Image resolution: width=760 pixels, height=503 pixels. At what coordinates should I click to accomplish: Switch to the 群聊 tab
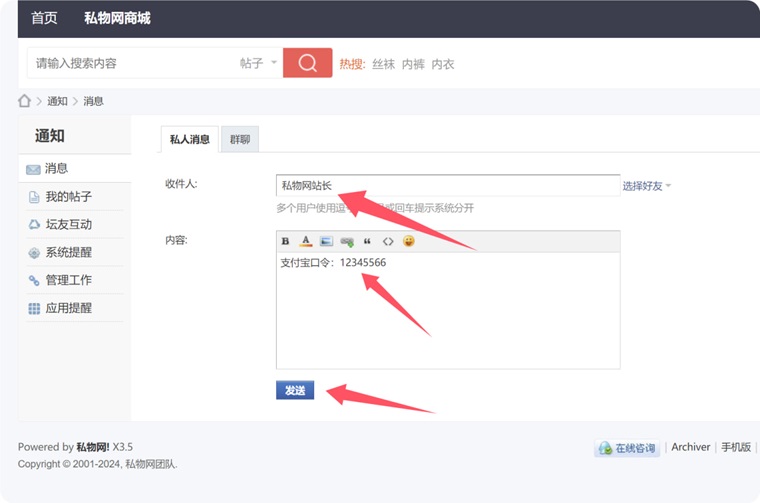tap(240, 140)
